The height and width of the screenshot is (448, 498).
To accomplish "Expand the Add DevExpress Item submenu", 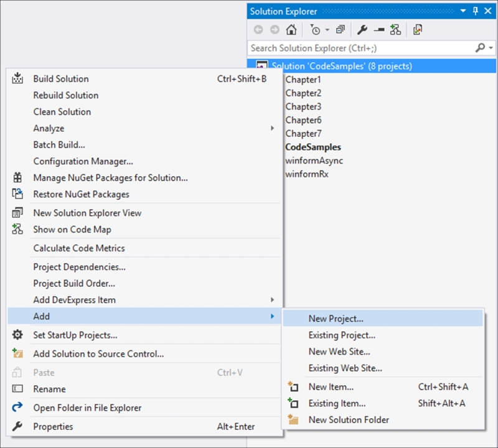I will pyautogui.click(x=144, y=300).
